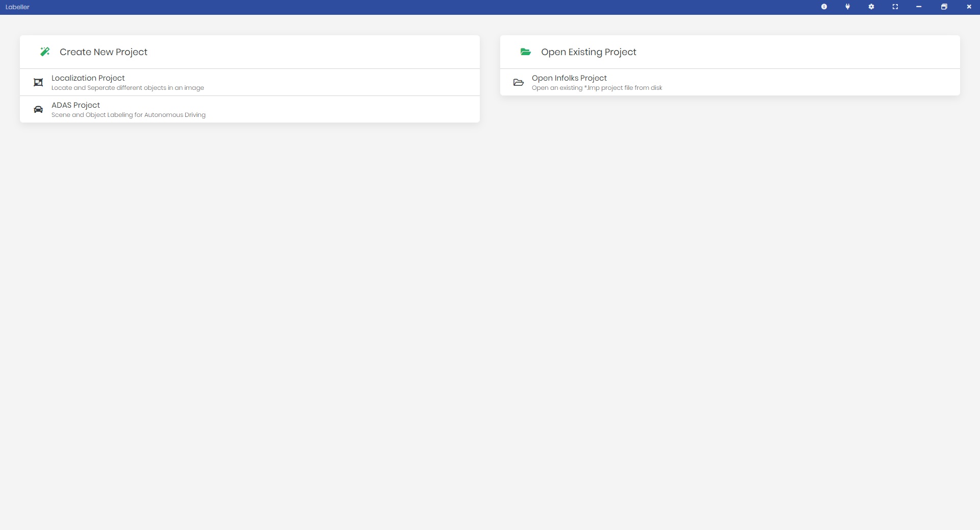Click the outlined folder icon beside Open Infolks Project
The width and height of the screenshot is (980, 530).
coord(518,82)
